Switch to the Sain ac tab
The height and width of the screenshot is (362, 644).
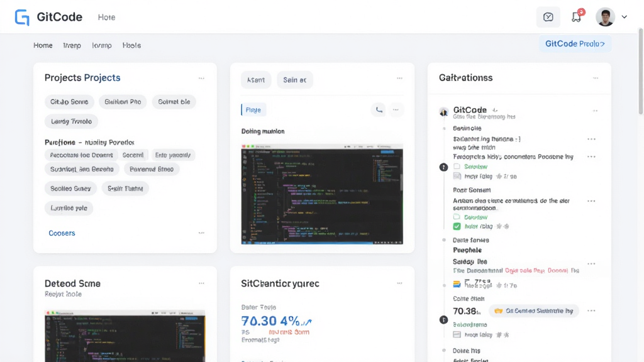coord(294,80)
